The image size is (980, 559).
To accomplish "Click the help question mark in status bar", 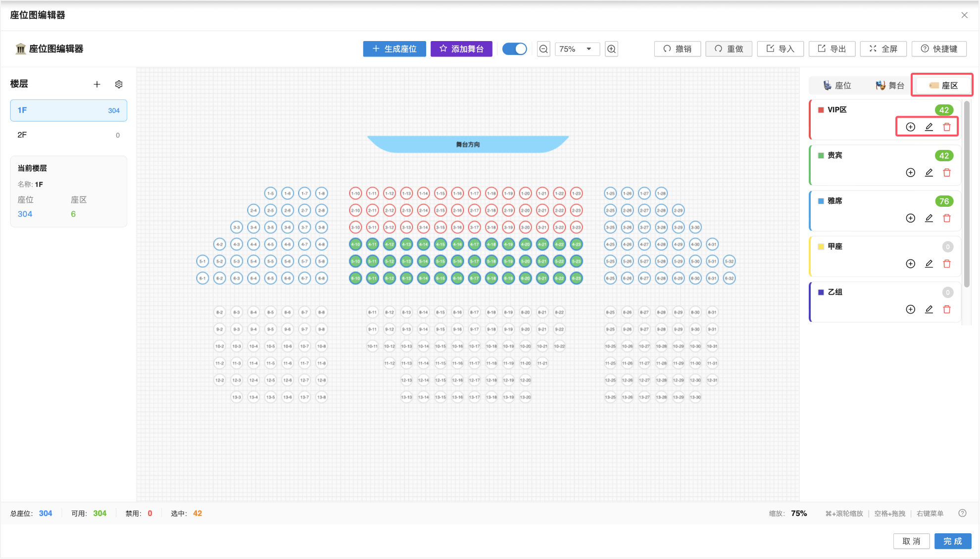I will click(x=962, y=513).
